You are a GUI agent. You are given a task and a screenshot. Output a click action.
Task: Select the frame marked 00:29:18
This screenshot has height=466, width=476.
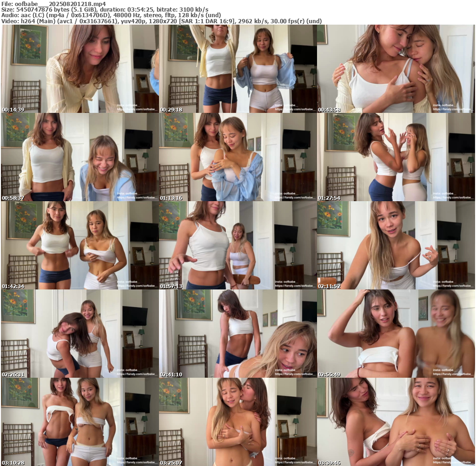point(238,69)
